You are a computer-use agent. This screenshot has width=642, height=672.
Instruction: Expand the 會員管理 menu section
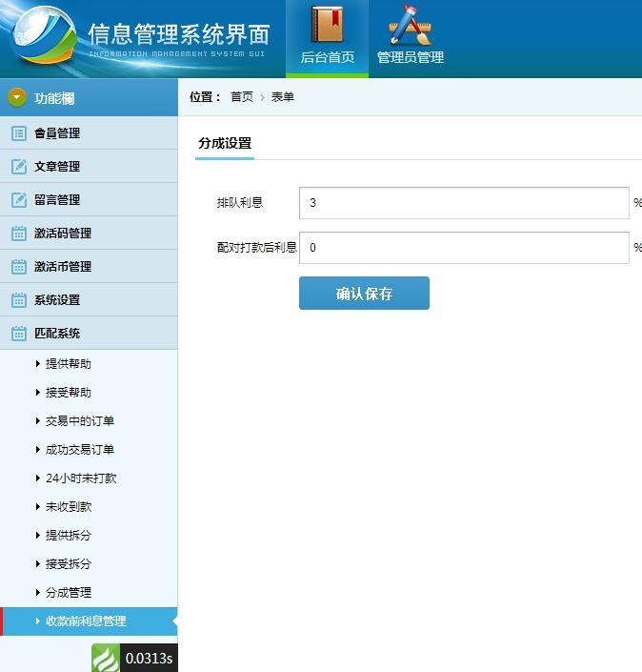click(89, 133)
